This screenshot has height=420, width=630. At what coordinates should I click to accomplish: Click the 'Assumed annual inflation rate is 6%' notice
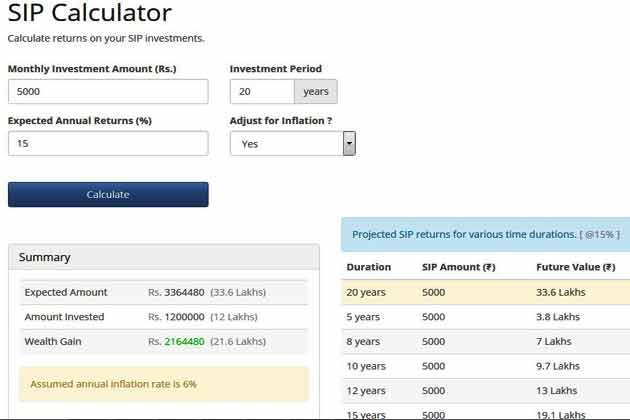point(164,384)
